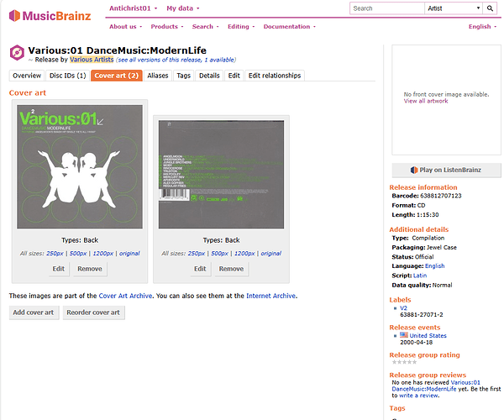Viewport: 504px width, 420px height.
Task: Select release date 2000-04-18
Action: 417,343
